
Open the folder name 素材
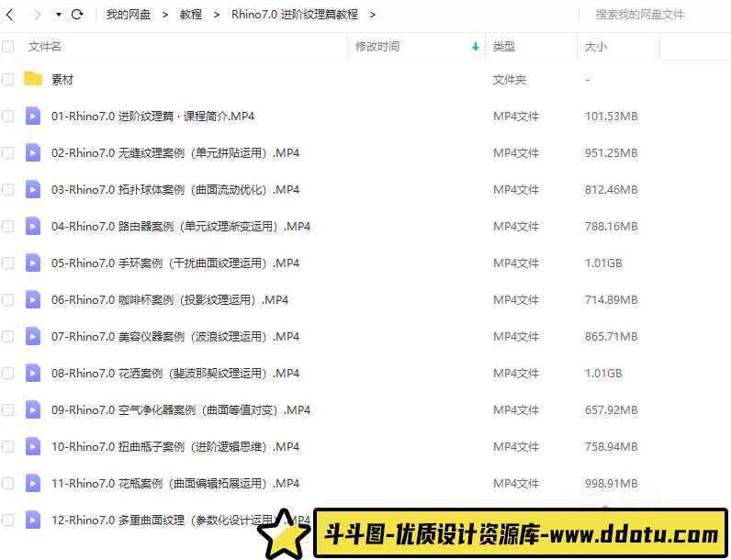(x=62, y=80)
